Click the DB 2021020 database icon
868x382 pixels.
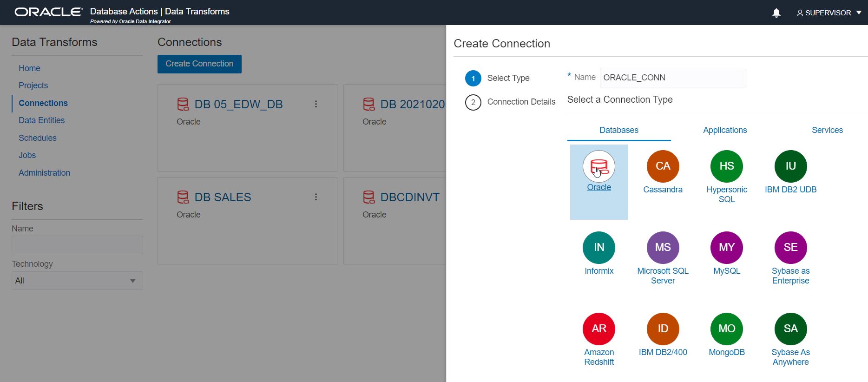click(369, 104)
